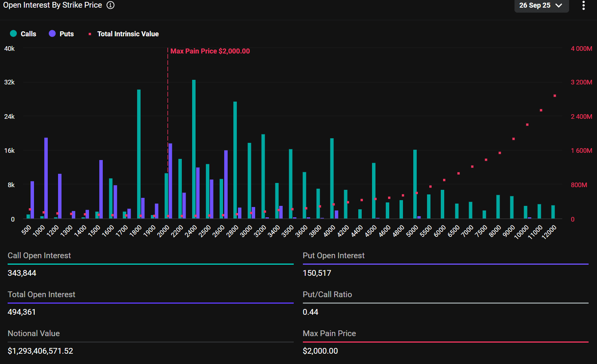Click the teal Calls legend circle
This screenshot has height=364, width=597.
pyautogui.click(x=13, y=34)
